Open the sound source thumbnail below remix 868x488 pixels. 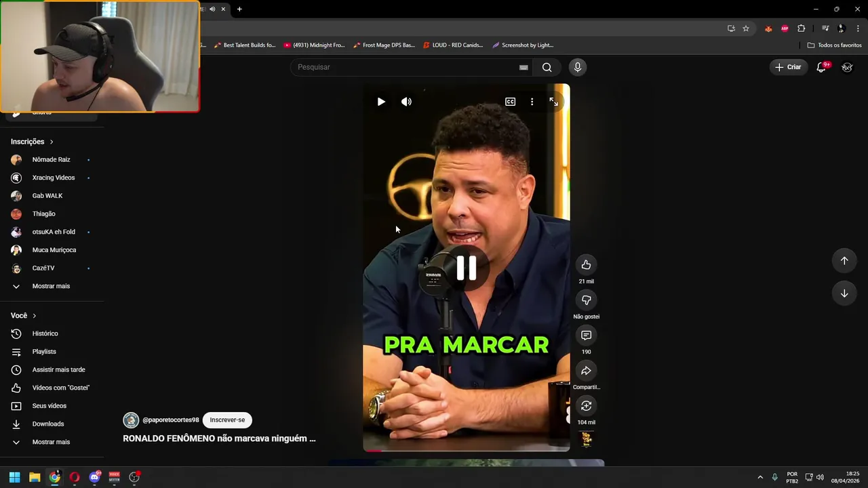[x=586, y=439]
